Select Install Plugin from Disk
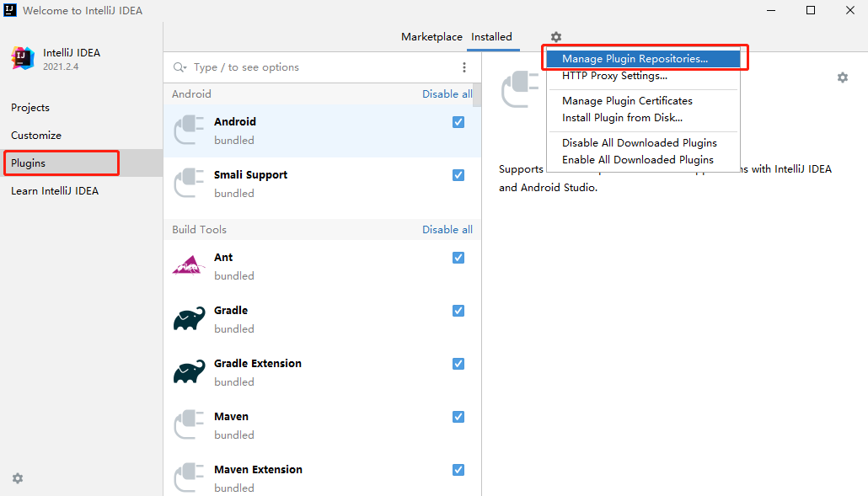The width and height of the screenshot is (868, 496). 643,118
